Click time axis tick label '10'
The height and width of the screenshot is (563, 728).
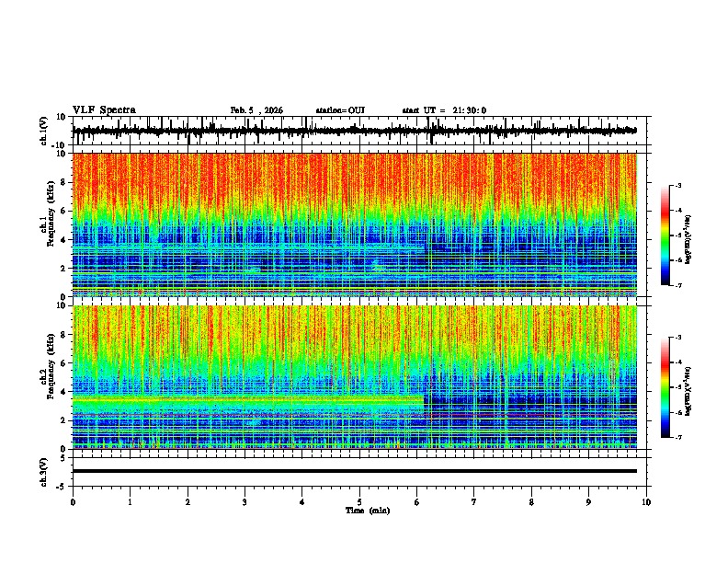(646, 502)
